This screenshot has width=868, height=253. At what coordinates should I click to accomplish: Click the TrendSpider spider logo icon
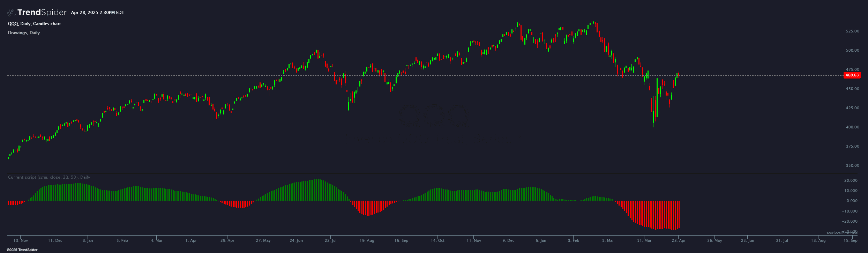[x=11, y=13]
